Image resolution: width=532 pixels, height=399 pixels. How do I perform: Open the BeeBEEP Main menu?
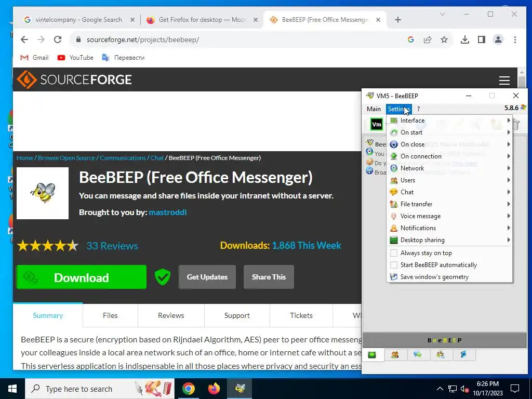(374, 109)
